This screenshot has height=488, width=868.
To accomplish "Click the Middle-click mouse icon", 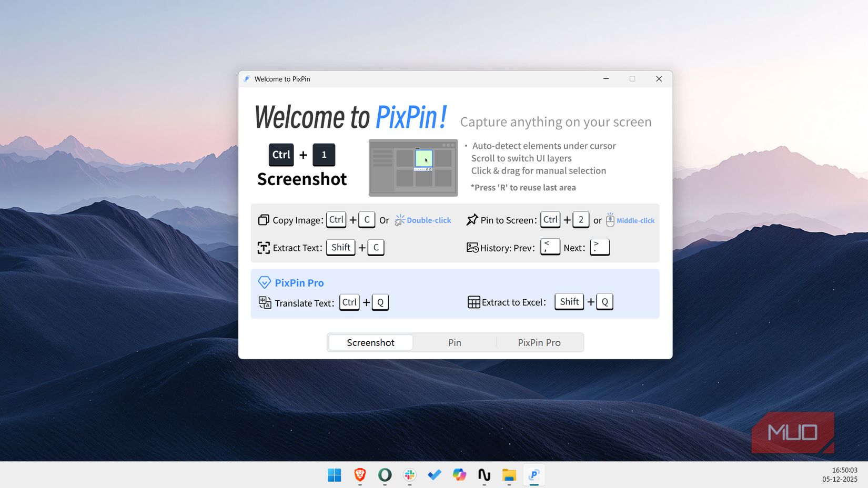I will point(610,220).
